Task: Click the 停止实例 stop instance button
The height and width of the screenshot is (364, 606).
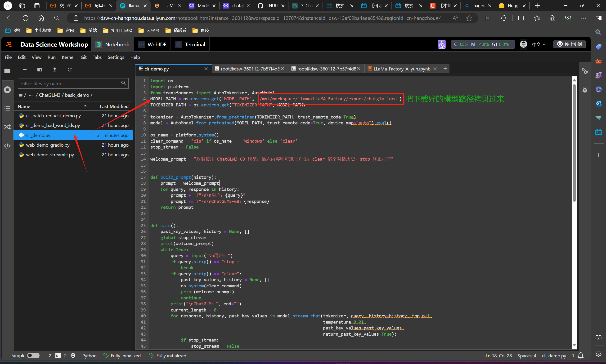Action: pyautogui.click(x=570, y=44)
